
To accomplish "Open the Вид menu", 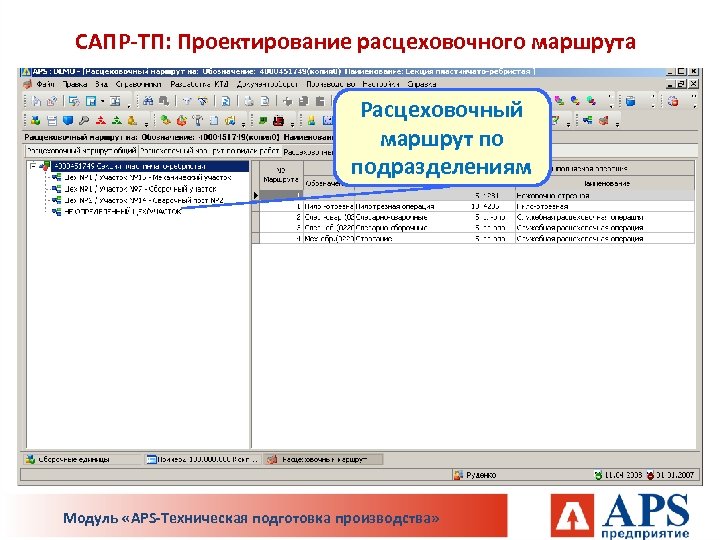I will (x=101, y=84).
